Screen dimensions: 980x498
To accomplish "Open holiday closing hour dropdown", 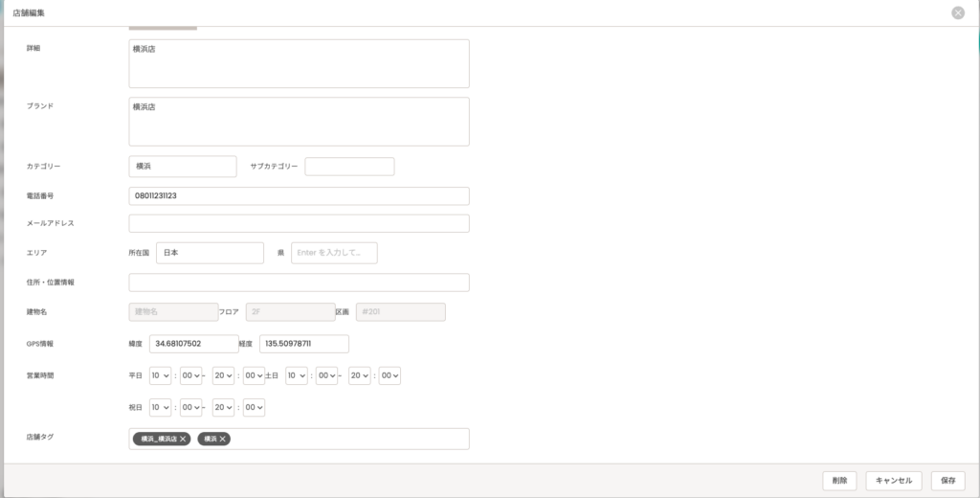I will [223, 407].
